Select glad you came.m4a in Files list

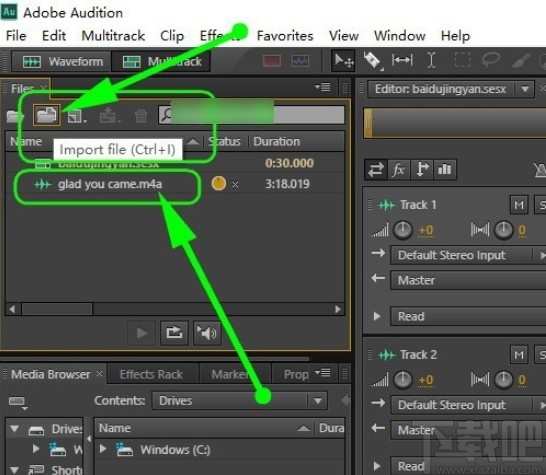110,184
